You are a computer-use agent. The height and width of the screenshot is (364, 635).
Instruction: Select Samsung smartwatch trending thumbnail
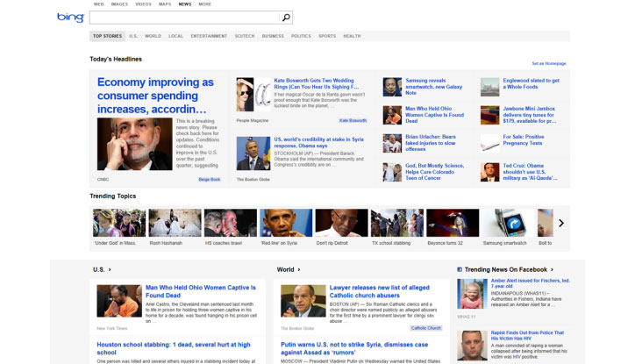(508, 223)
